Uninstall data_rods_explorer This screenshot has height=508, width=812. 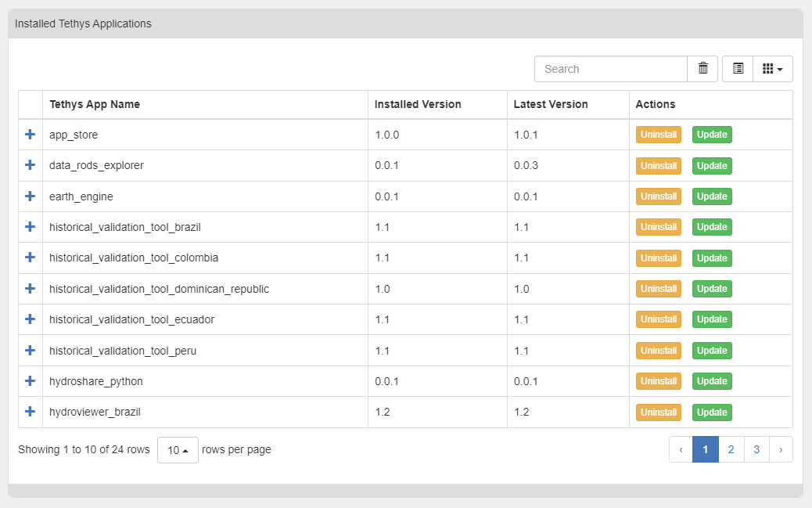658,165
